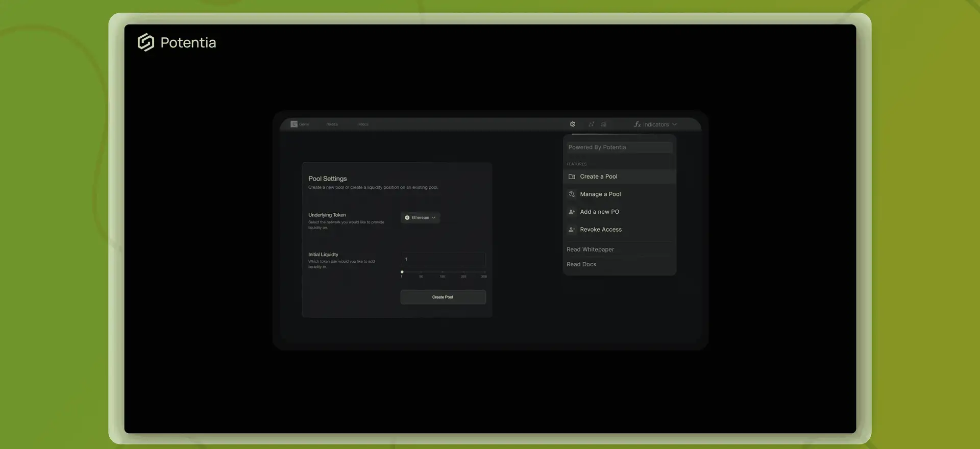The height and width of the screenshot is (449, 980).
Task: Click the liquidity slider handle
Action: click(402, 272)
